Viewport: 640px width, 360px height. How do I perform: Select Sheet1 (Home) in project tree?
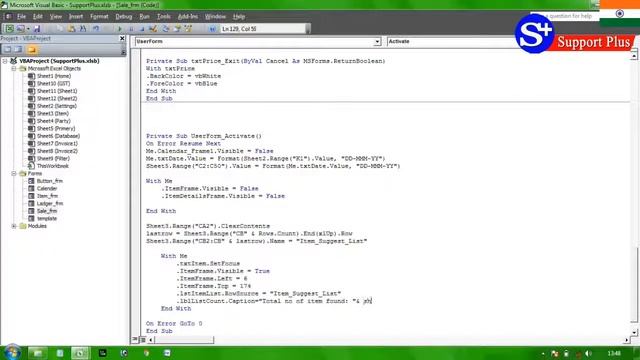[53, 76]
